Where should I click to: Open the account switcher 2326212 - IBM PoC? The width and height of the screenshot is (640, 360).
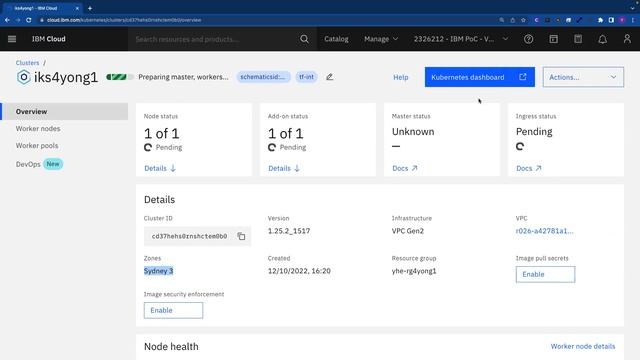461,39
